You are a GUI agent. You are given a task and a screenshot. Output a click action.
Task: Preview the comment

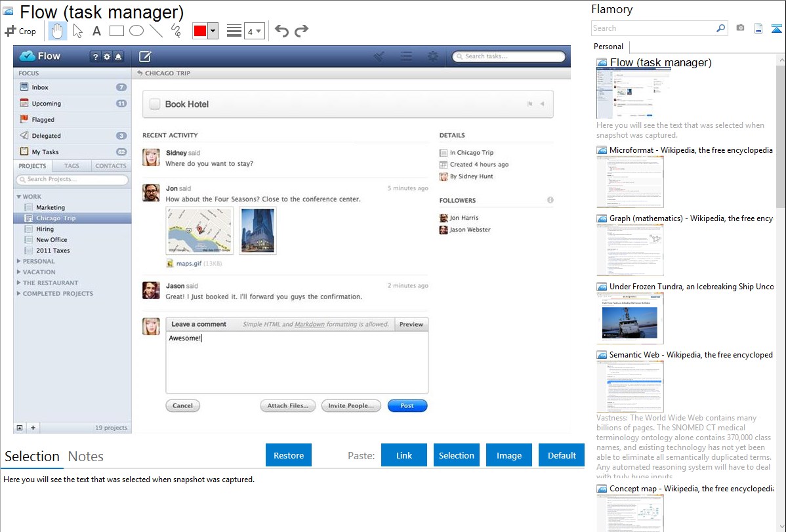tap(411, 325)
